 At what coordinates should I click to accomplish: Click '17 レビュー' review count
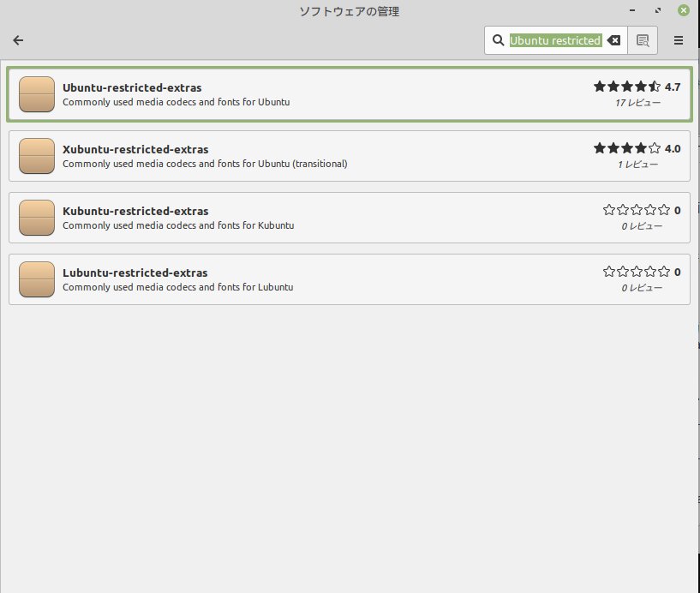pyautogui.click(x=637, y=103)
